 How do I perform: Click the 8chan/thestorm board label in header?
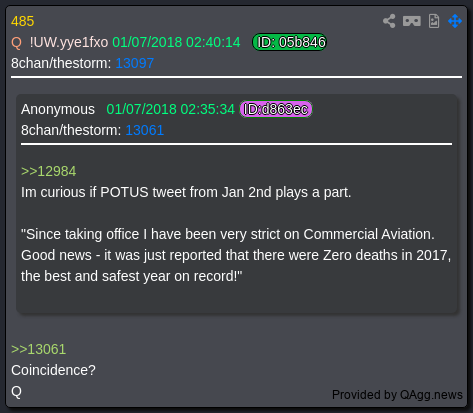(61, 63)
